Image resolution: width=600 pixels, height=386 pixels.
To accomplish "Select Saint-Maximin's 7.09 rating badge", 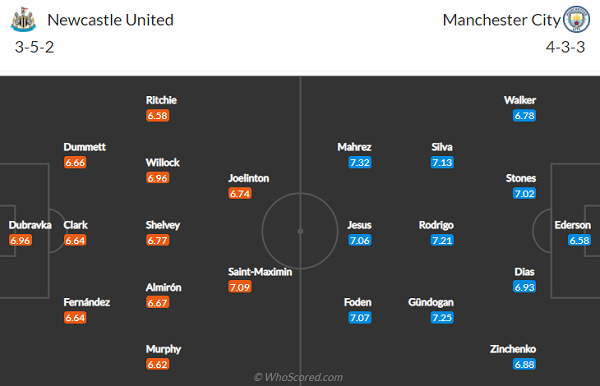I will tap(240, 287).
